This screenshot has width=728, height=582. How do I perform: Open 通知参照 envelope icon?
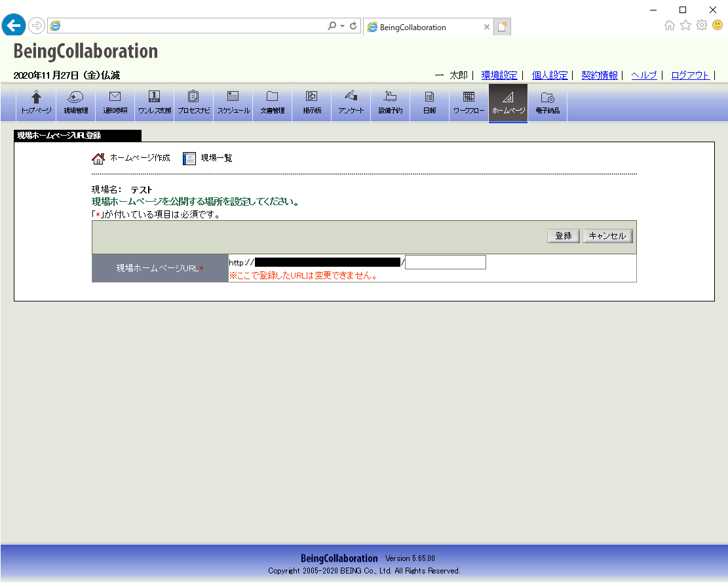pyautogui.click(x=115, y=103)
